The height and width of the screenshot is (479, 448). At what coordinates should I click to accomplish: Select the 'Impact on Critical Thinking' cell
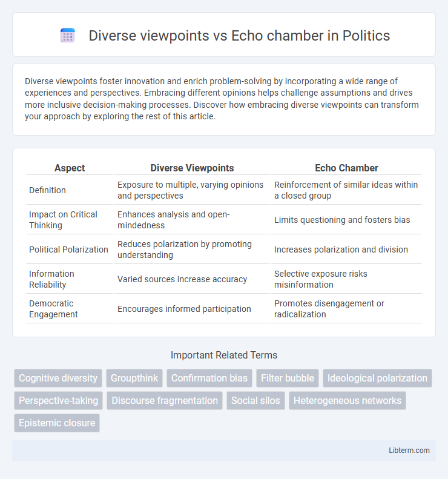pyautogui.click(x=70, y=220)
